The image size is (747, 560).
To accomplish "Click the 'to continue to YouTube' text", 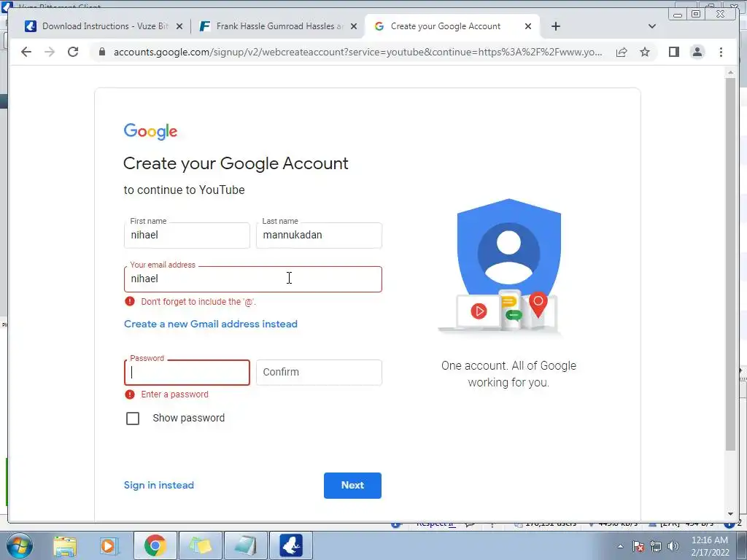I will click(185, 190).
